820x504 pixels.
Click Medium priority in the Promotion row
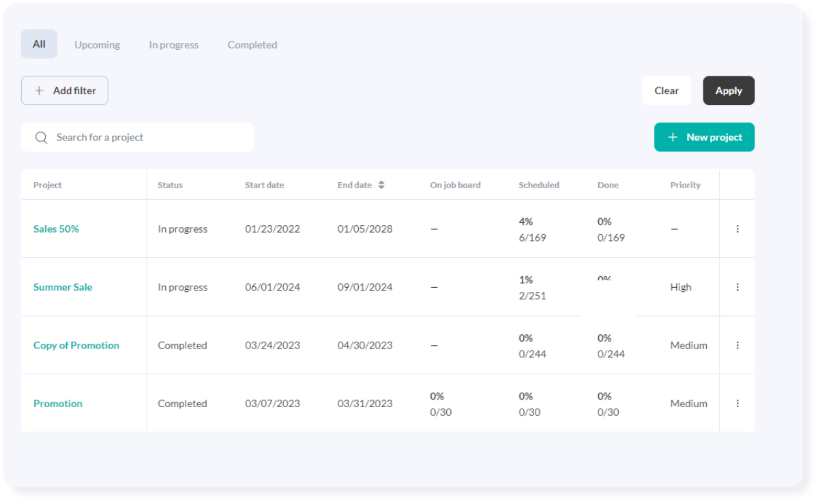click(688, 404)
